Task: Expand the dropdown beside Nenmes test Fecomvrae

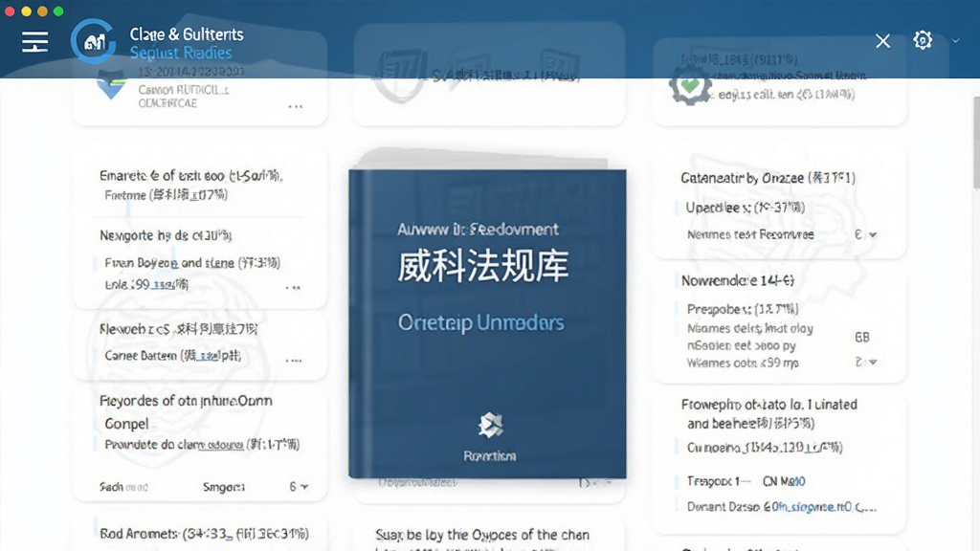Action: (873, 235)
